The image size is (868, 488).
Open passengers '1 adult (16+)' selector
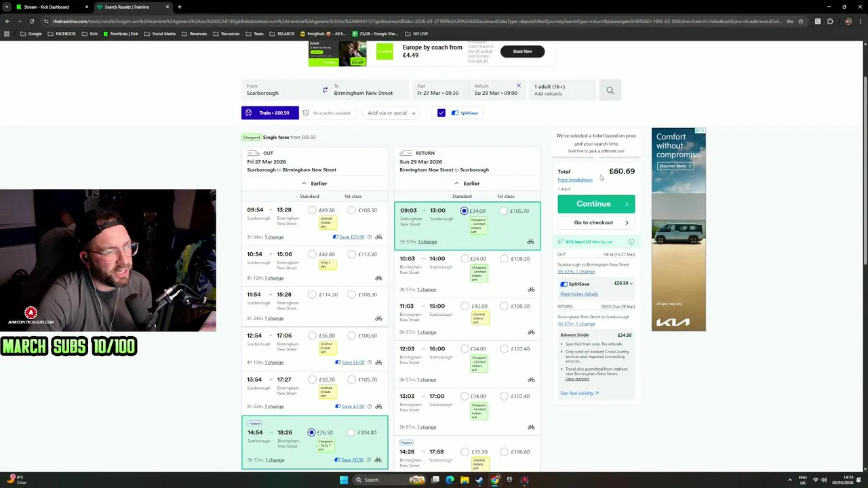click(563, 89)
